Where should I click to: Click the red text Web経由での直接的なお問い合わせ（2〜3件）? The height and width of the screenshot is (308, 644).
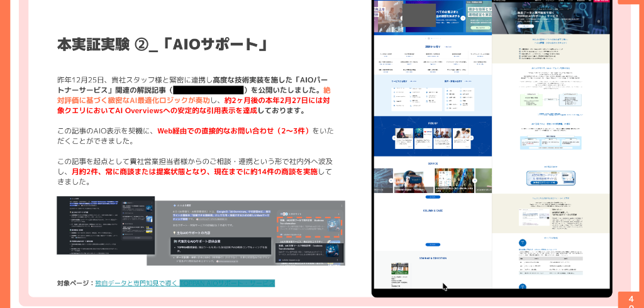tap(233, 131)
